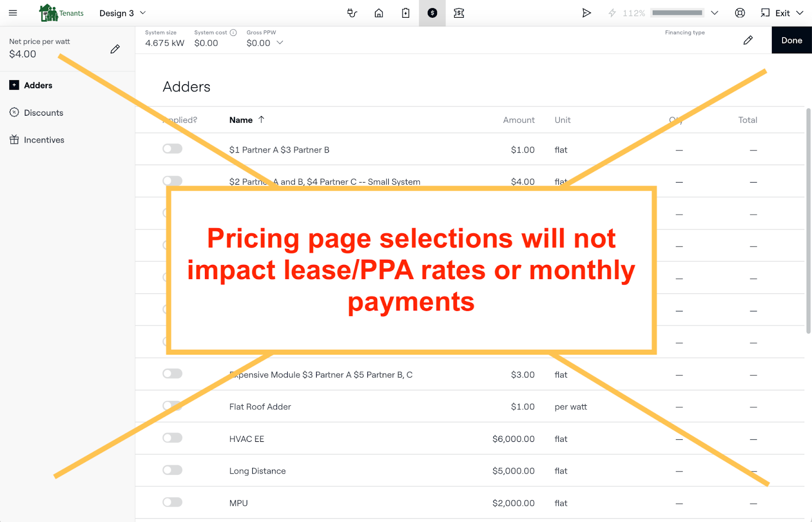Go to the house design icon
812x522 pixels.
pos(379,13)
